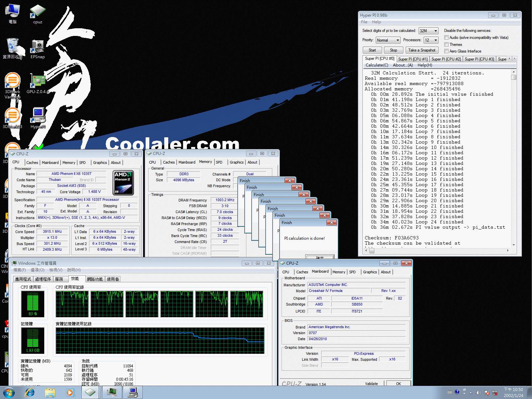Switch to Super PI [CPU #2] tab
This screenshot has width=532, height=399.
coord(446,59)
